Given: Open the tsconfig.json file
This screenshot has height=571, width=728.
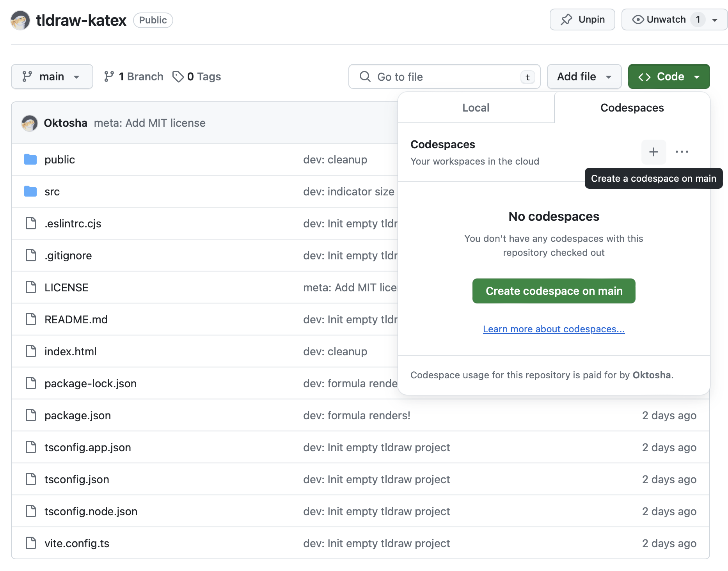Looking at the screenshot, I should point(77,480).
